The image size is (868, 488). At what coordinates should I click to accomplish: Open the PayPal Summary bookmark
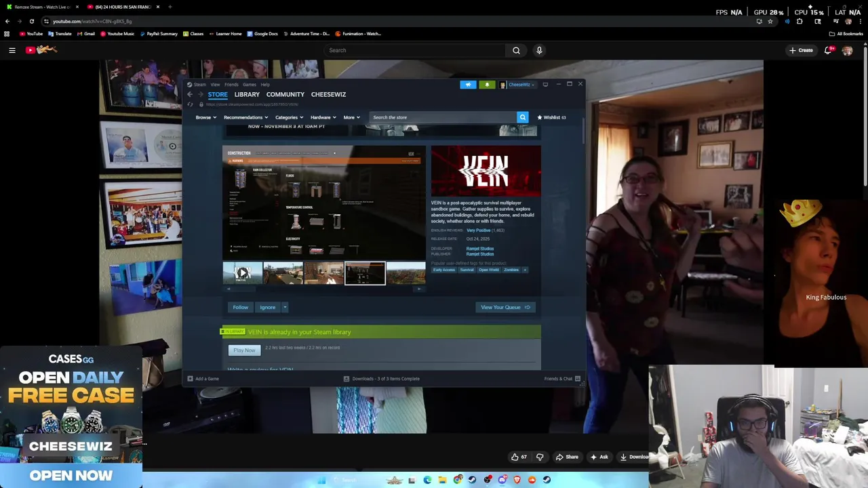[x=159, y=34]
